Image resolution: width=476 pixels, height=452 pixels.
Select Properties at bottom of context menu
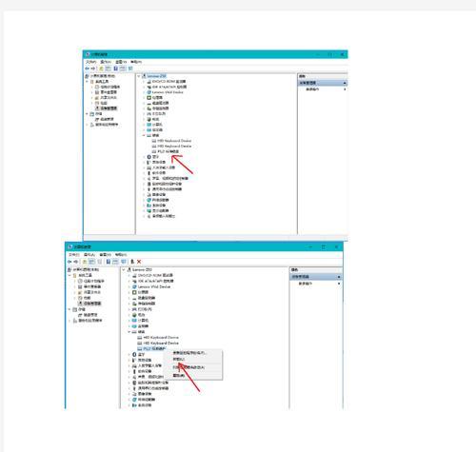pyautogui.click(x=179, y=376)
